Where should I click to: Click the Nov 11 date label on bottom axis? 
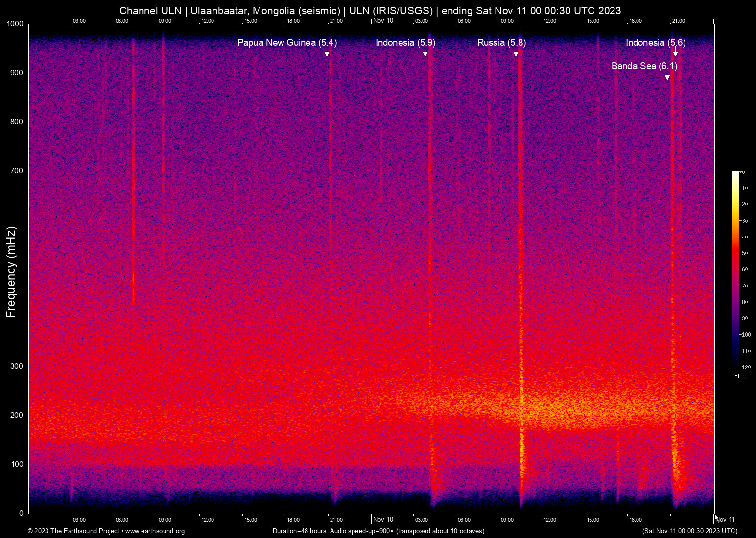click(x=725, y=519)
